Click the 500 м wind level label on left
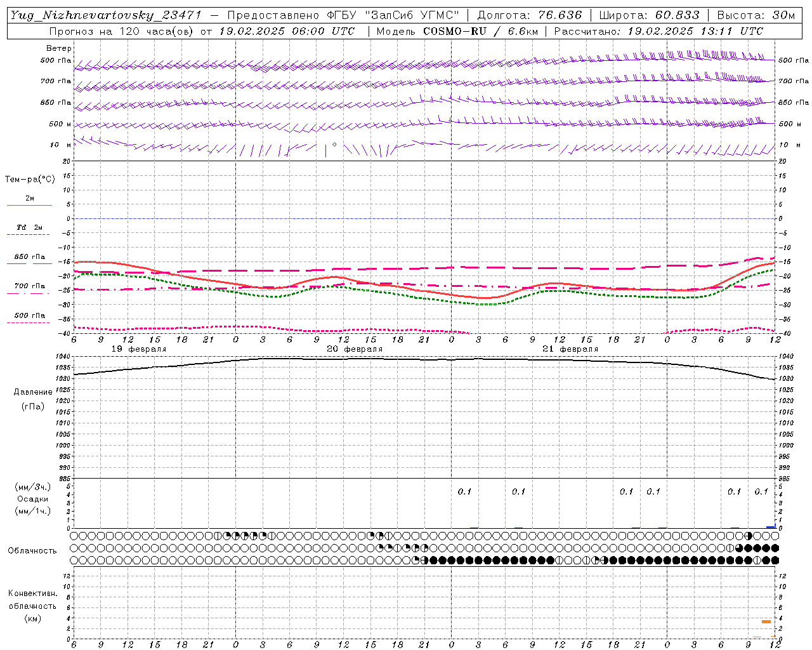 60,124
